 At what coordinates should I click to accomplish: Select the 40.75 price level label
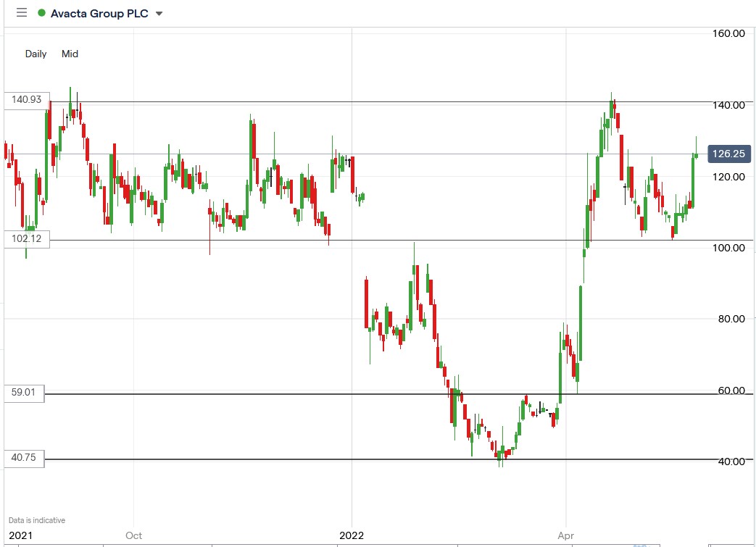(24, 457)
